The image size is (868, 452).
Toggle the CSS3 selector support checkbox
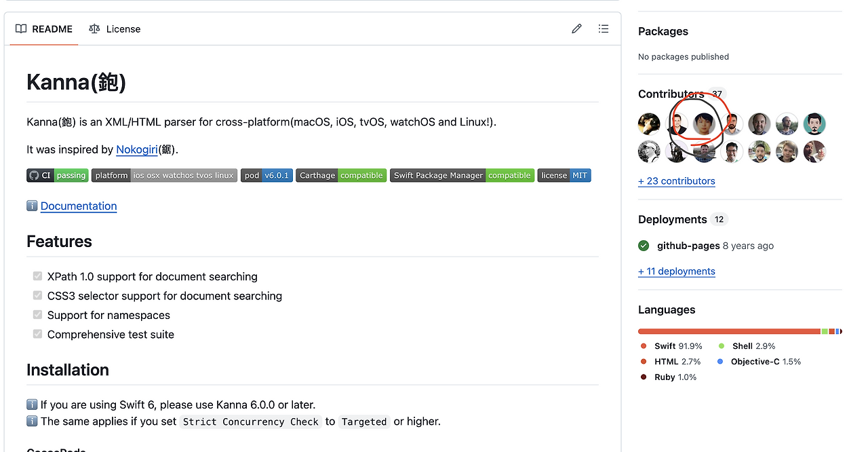[38, 295]
